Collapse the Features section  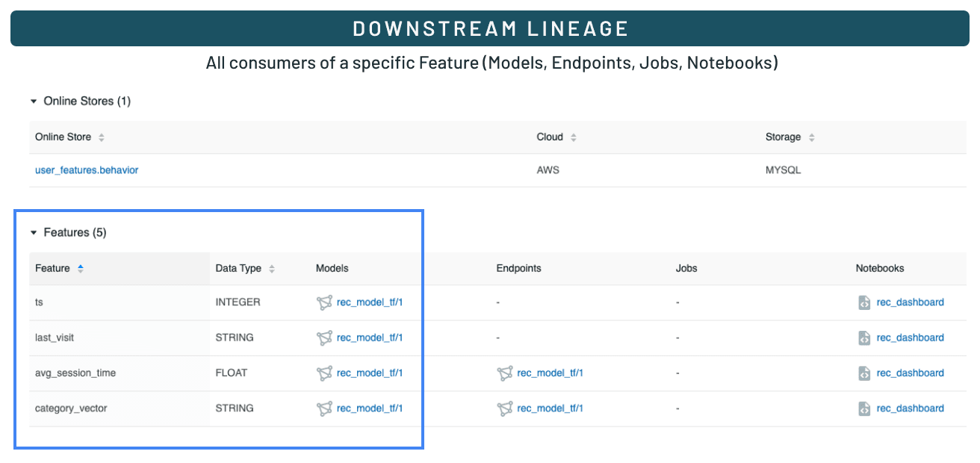pyautogui.click(x=34, y=233)
